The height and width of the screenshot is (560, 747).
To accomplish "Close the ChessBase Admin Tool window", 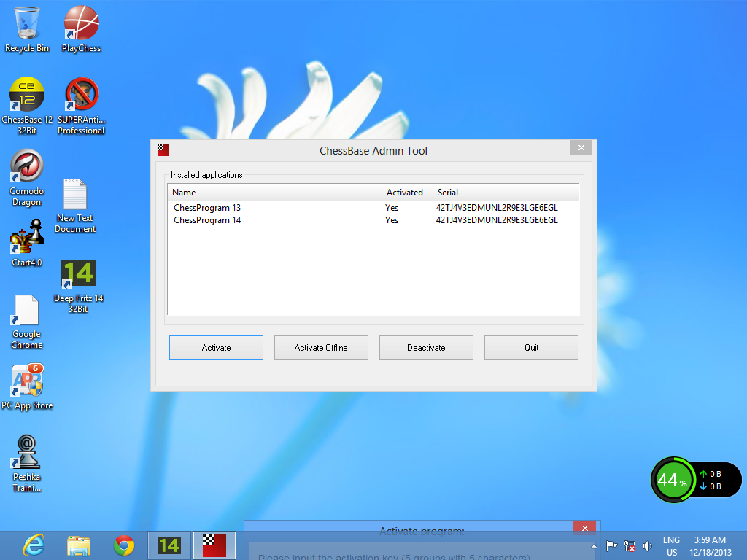I will (x=581, y=147).
